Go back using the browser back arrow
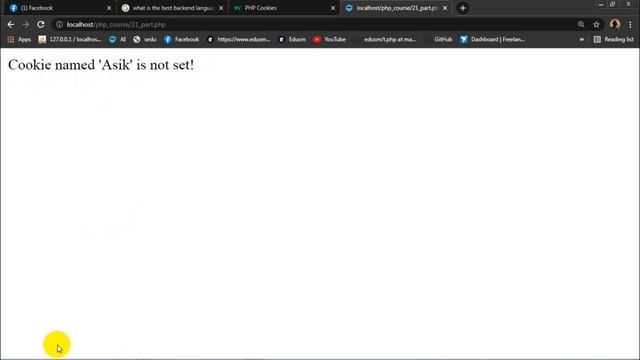 [x=11, y=24]
